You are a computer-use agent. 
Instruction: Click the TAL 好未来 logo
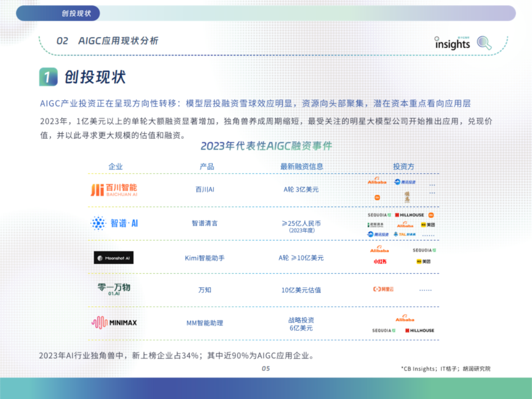(404, 234)
